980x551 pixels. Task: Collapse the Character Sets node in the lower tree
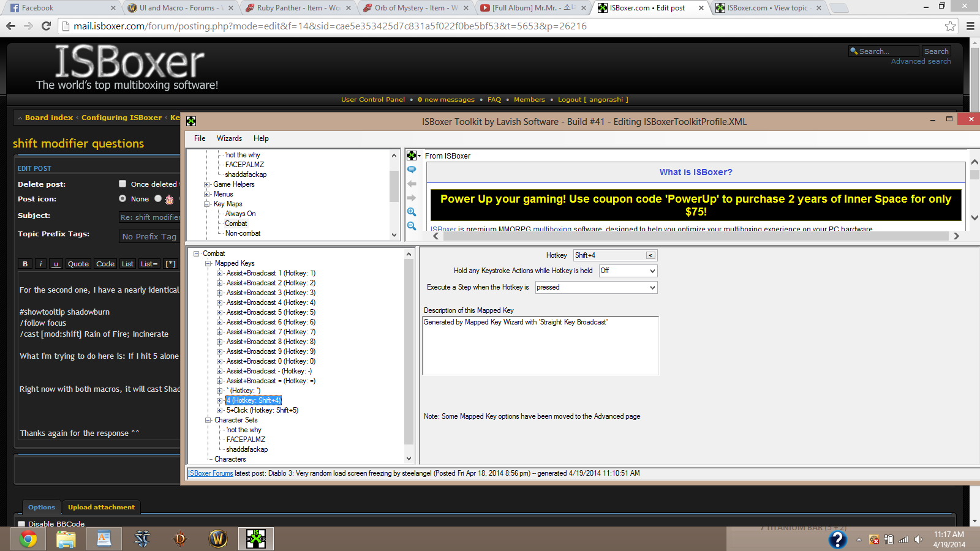[208, 420]
